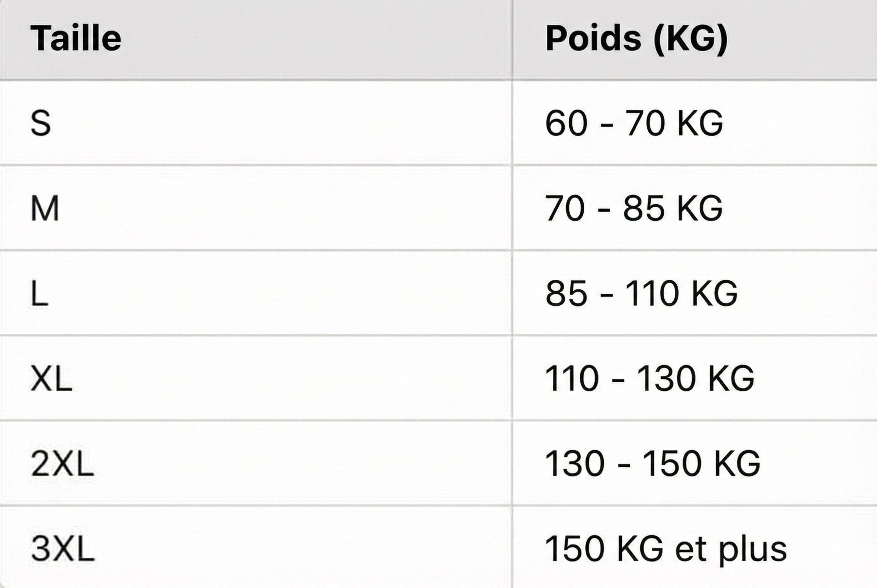This screenshot has width=877, height=588.
Task: Click the 'Poids (KG)' column header
Action: tap(636, 38)
